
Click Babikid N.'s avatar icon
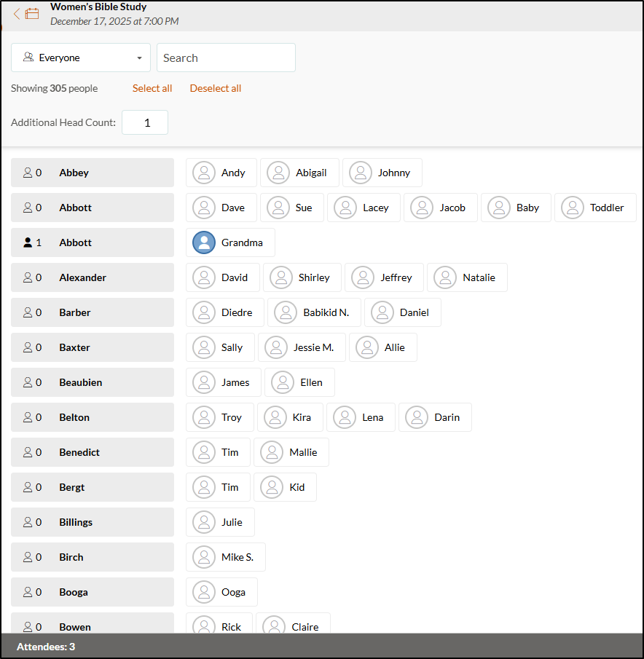click(286, 312)
